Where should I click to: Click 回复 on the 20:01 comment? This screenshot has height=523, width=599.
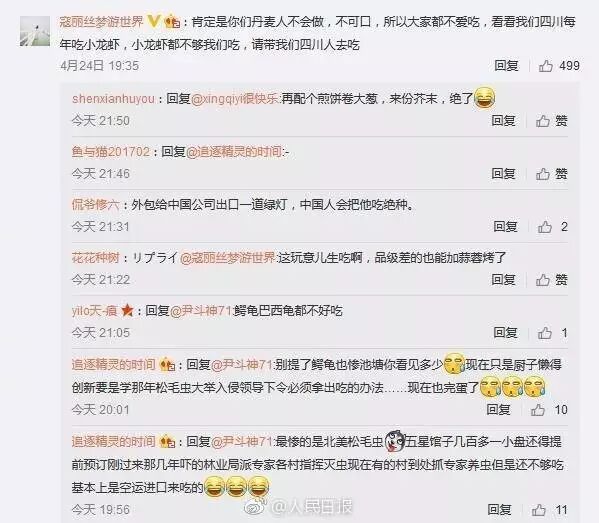click(498, 410)
